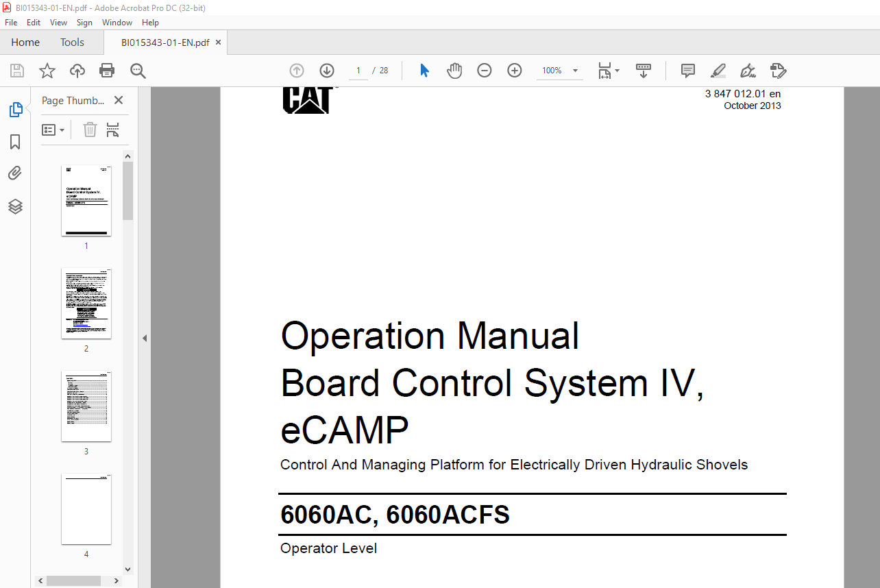
Task: Click the stamp and request signature icon
Action: click(x=778, y=71)
